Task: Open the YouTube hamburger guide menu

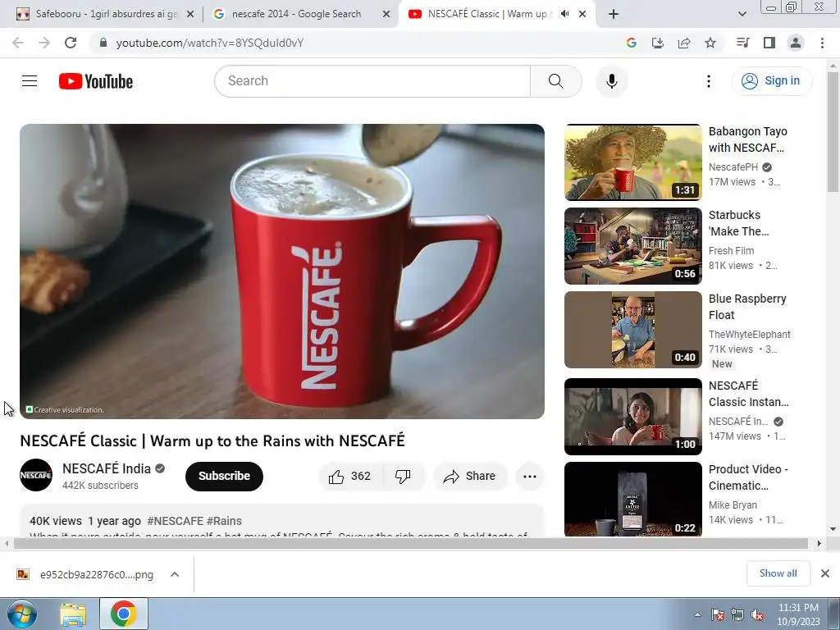Action: (30, 81)
